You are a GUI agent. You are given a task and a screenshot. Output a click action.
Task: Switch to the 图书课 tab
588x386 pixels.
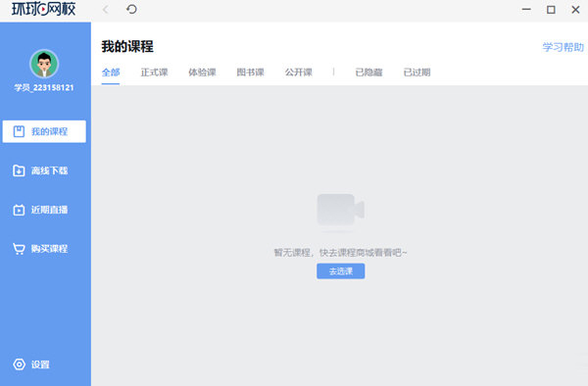(250, 72)
